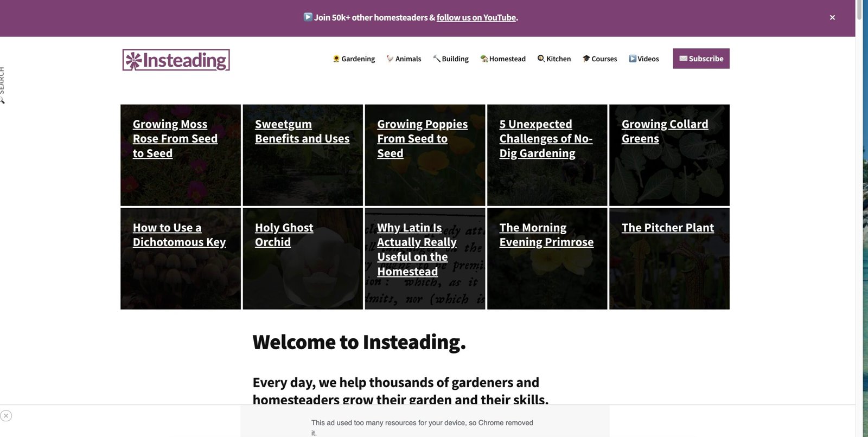Click the sunflower Gardening icon
The height and width of the screenshot is (437, 868).
(336, 59)
